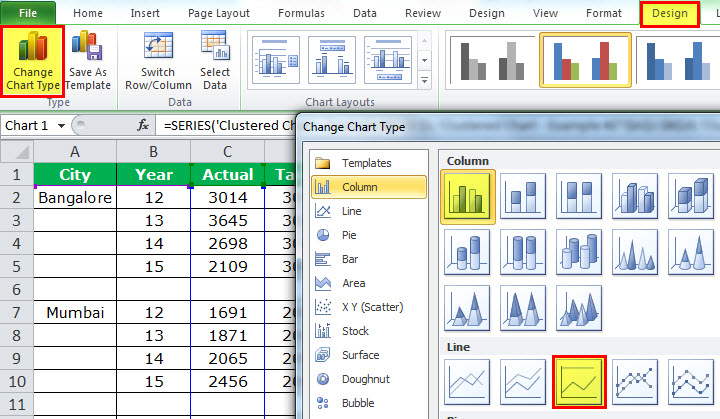Click cell containing Bangalore

[75, 198]
